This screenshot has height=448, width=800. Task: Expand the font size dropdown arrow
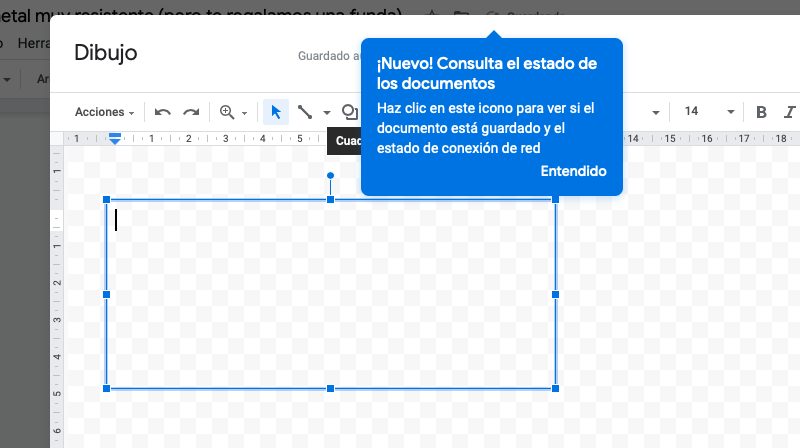(x=731, y=112)
